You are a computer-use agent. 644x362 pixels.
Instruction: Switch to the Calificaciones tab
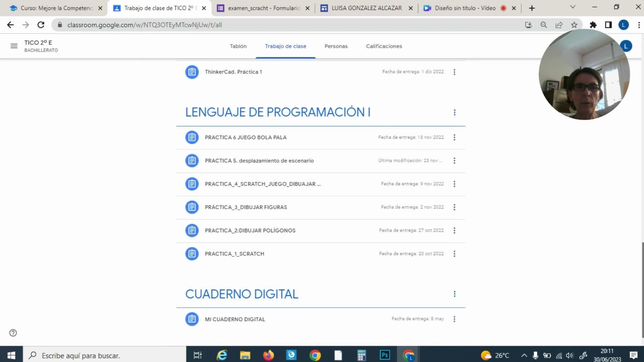pyautogui.click(x=384, y=46)
